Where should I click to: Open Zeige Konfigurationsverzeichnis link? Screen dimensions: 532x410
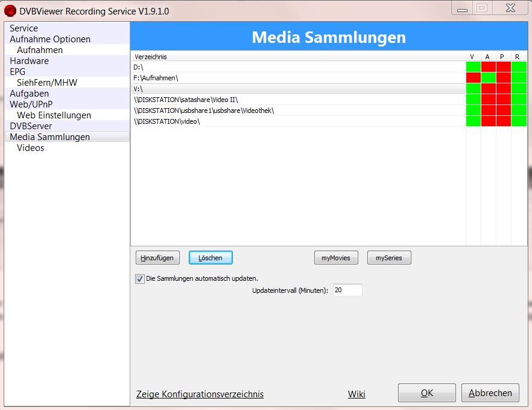pyautogui.click(x=200, y=394)
